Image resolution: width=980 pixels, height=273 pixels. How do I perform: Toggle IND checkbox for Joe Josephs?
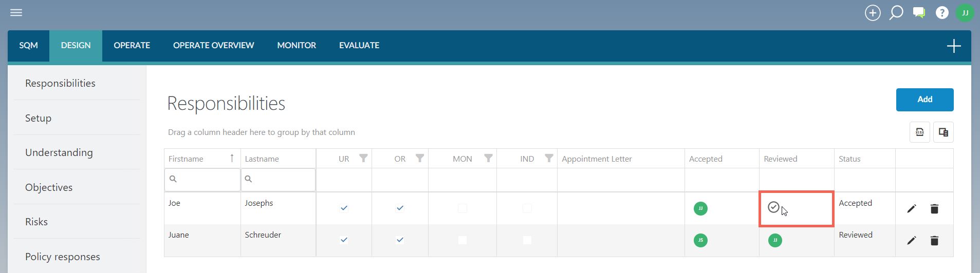[x=527, y=208]
